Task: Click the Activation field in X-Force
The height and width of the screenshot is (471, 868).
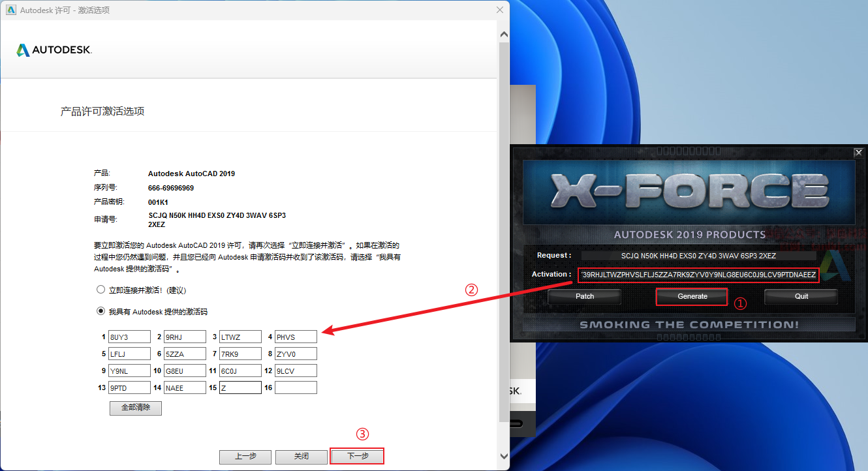Action: point(698,275)
